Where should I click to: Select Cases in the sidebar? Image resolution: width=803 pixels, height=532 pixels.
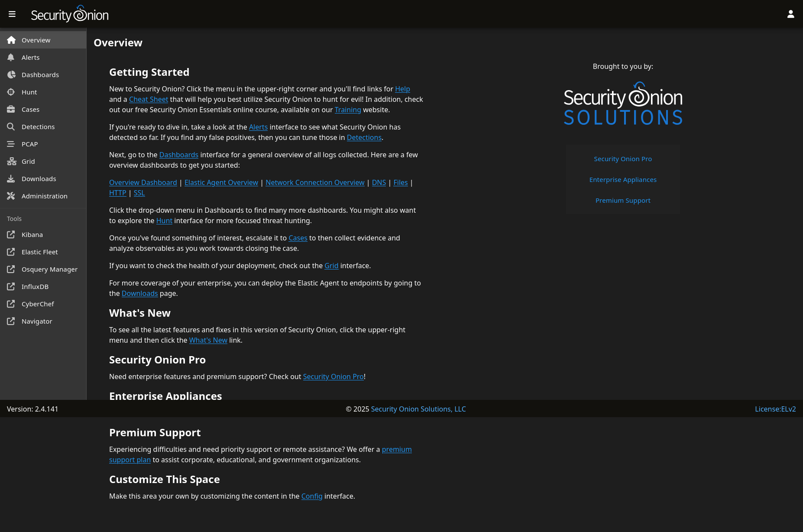[43, 109]
